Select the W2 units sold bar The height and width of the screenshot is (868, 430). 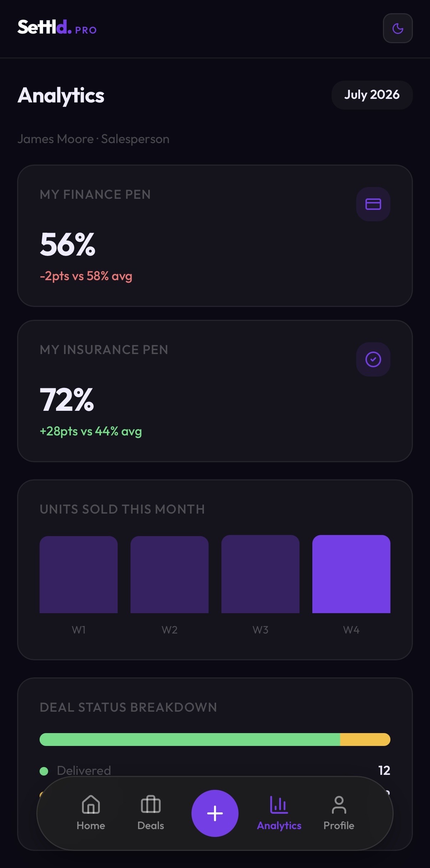point(169,575)
